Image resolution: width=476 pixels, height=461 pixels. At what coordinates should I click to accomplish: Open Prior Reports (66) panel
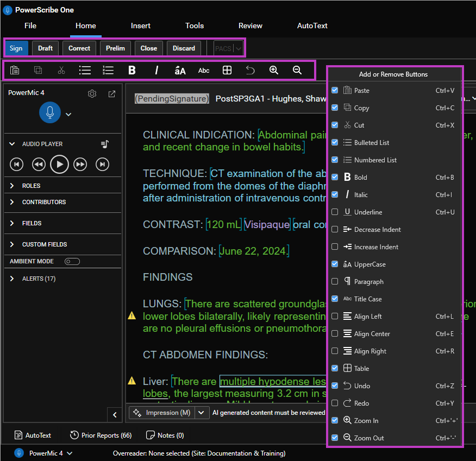coord(101,435)
